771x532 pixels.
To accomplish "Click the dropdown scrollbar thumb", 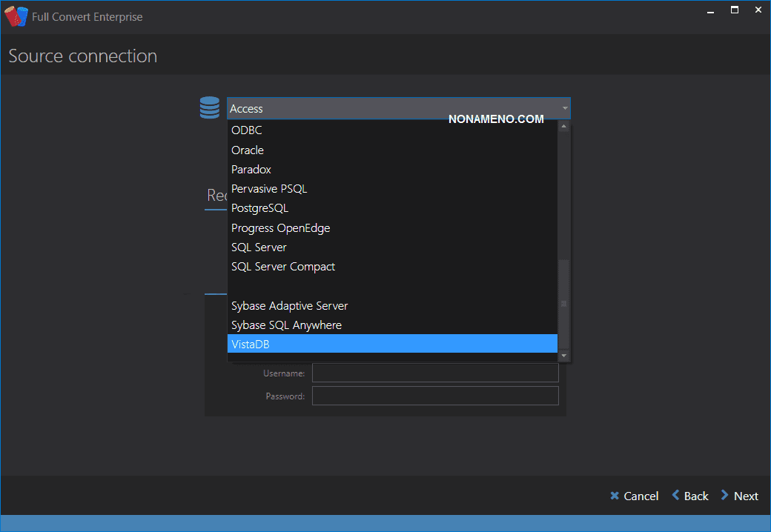I will point(563,304).
